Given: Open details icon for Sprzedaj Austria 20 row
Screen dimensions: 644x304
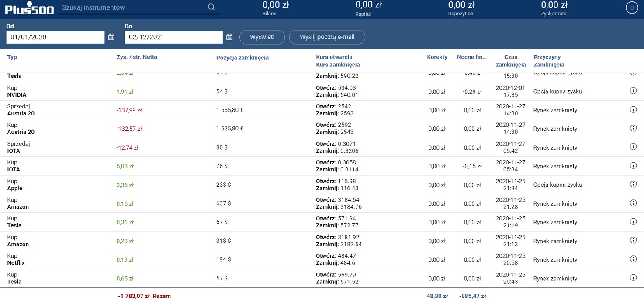Looking at the screenshot, I should pyautogui.click(x=633, y=110).
